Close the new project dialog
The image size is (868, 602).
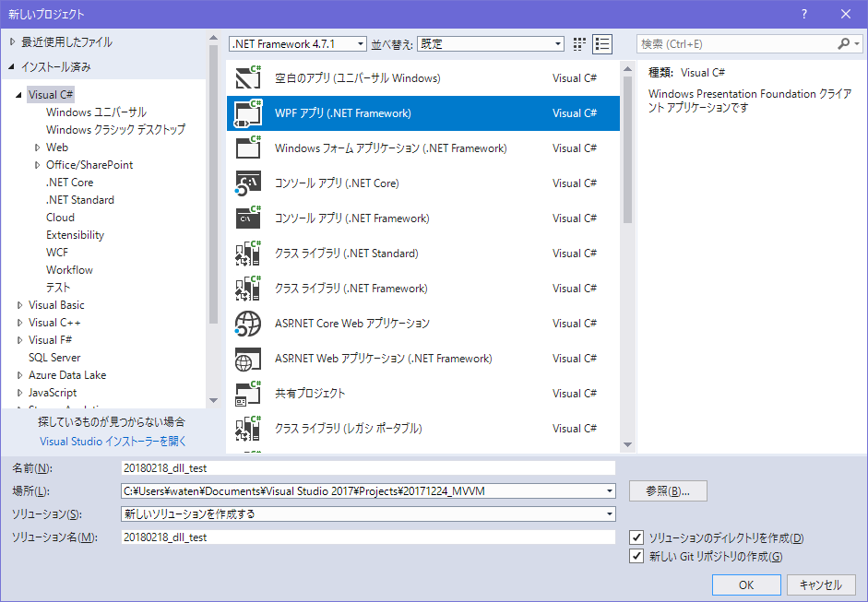[845, 14]
